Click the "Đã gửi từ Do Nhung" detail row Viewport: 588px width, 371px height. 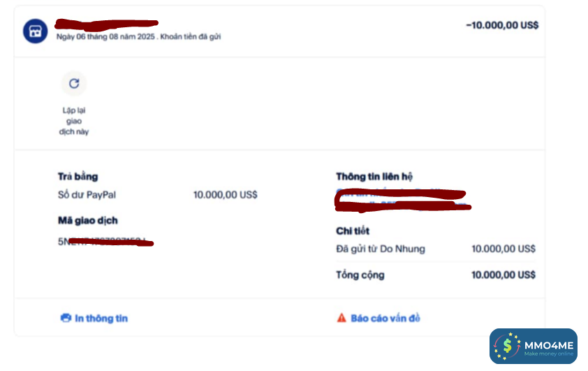381,249
